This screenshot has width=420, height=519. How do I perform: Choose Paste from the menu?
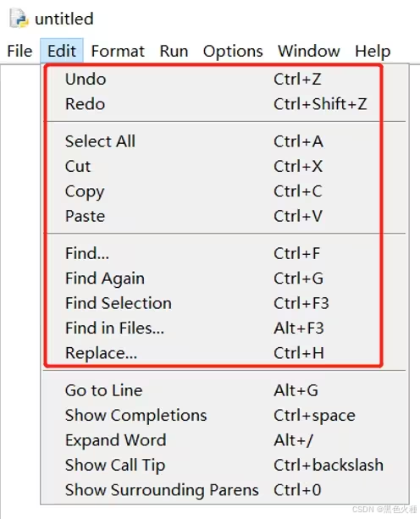[x=224, y=216]
